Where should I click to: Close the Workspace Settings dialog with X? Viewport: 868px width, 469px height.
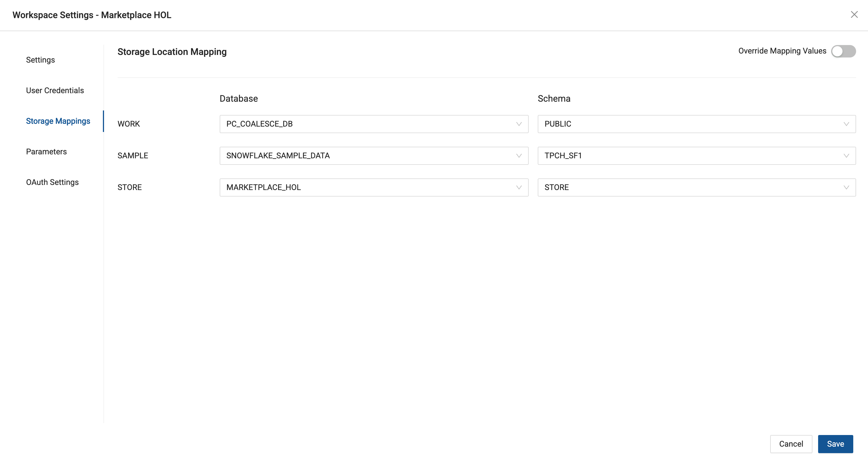coord(854,14)
